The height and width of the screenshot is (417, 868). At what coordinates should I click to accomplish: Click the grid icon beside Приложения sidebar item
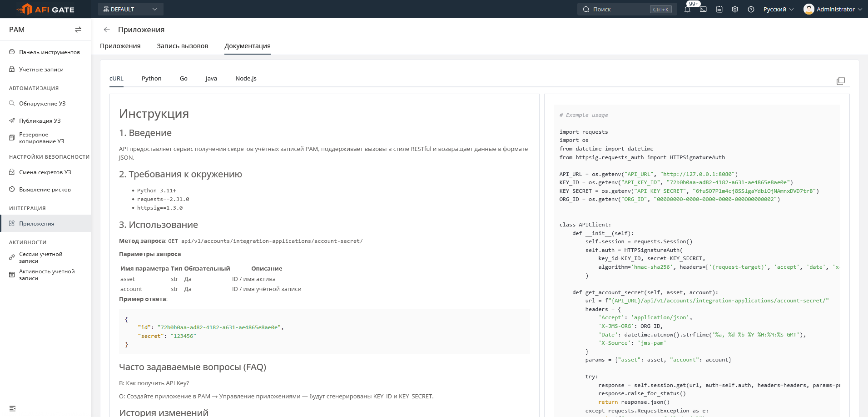point(12,224)
